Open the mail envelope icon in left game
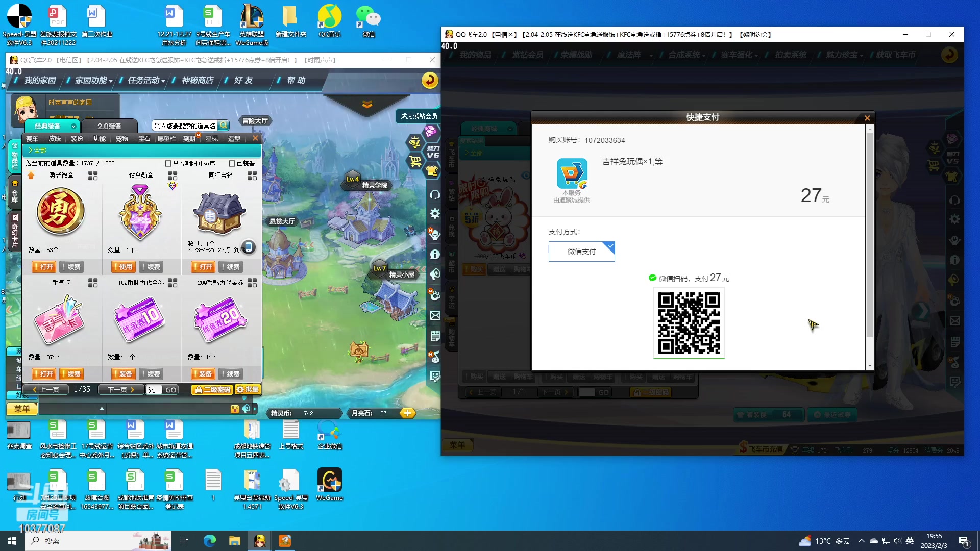 (435, 315)
